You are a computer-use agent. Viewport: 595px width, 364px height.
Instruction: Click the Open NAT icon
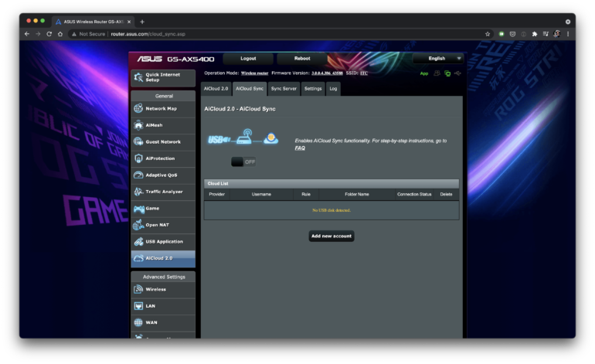(x=138, y=225)
